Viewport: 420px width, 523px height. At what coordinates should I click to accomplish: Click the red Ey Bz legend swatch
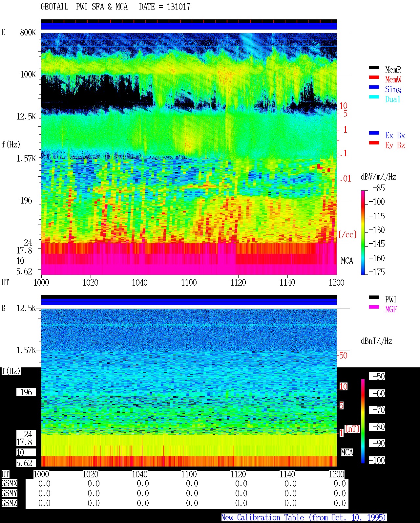tap(374, 143)
